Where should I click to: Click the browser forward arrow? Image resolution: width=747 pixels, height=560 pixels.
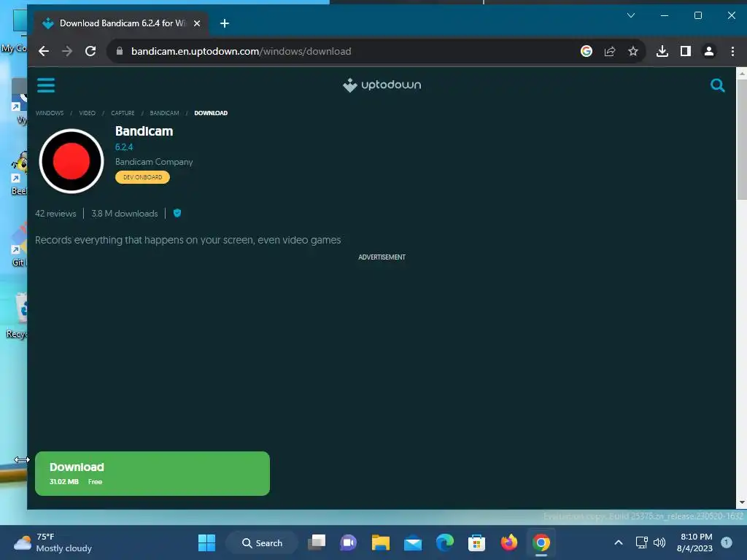click(x=67, y=52)
